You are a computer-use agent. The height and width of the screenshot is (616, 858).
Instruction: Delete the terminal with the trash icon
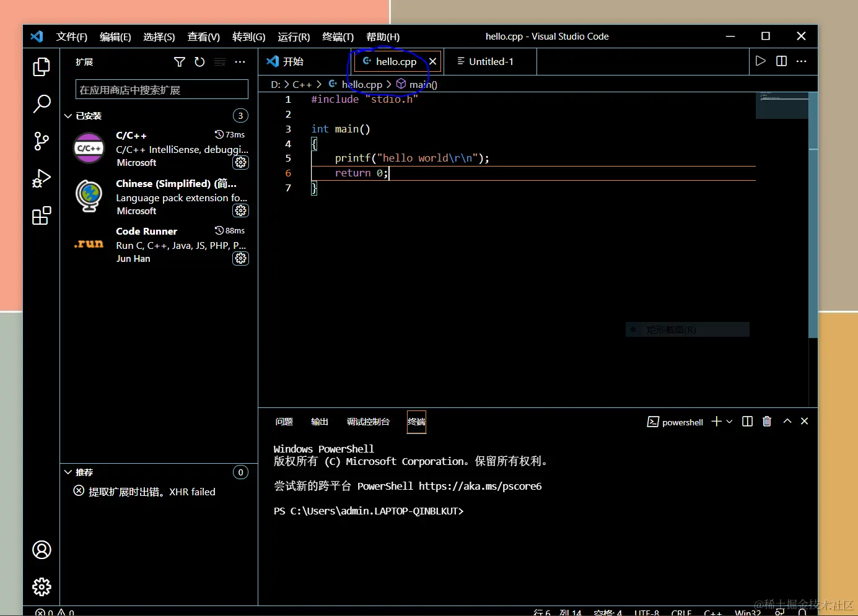(767, 422)
